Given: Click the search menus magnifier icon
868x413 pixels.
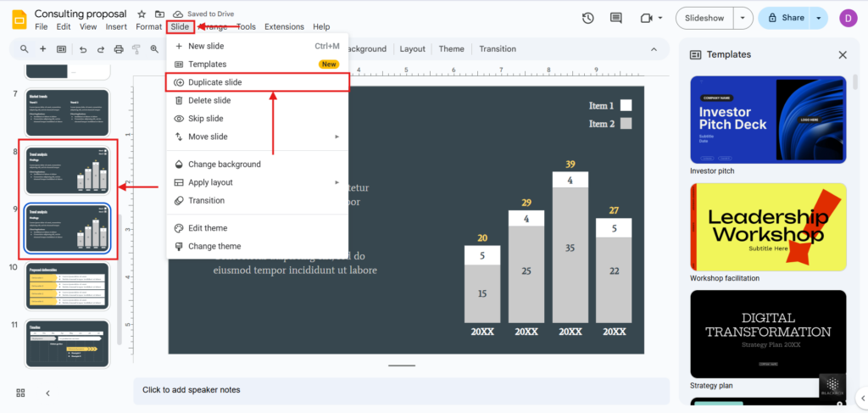Looking at the screenshot, I should [x=23, y=49].
